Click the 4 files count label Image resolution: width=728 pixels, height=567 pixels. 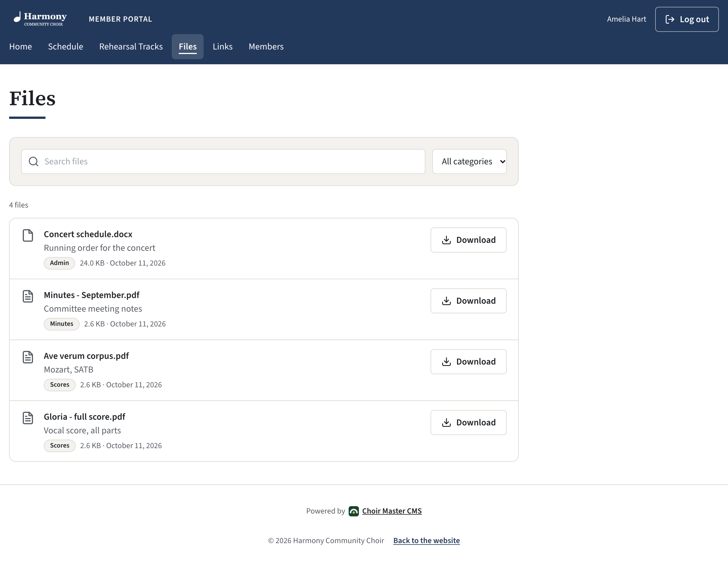(19, 205)
